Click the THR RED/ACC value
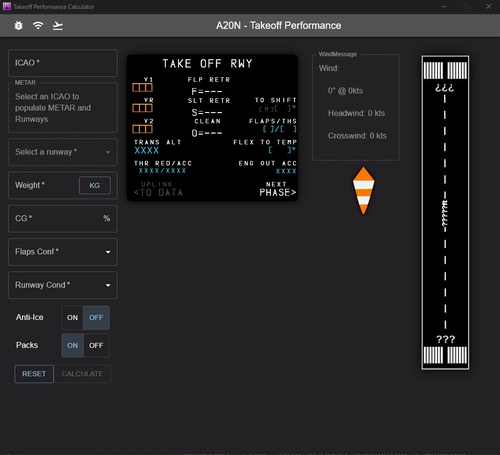Screen dimensions: 500x455 click(162, 171)
